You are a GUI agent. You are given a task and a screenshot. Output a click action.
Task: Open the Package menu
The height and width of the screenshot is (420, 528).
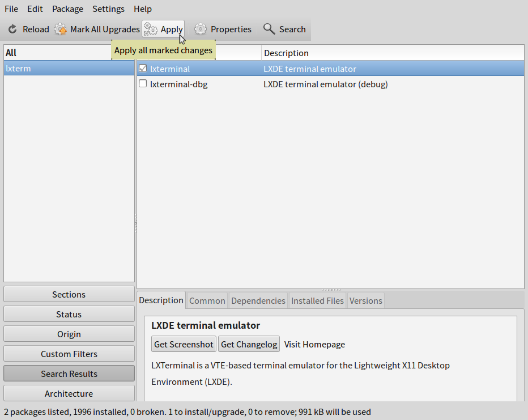[67, 9]
